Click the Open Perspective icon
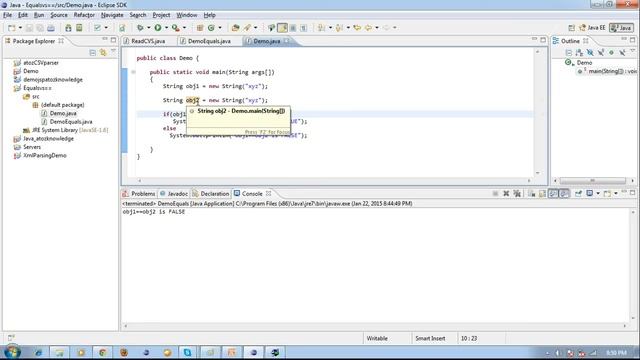The image size is (640, 360). (571, 28)
